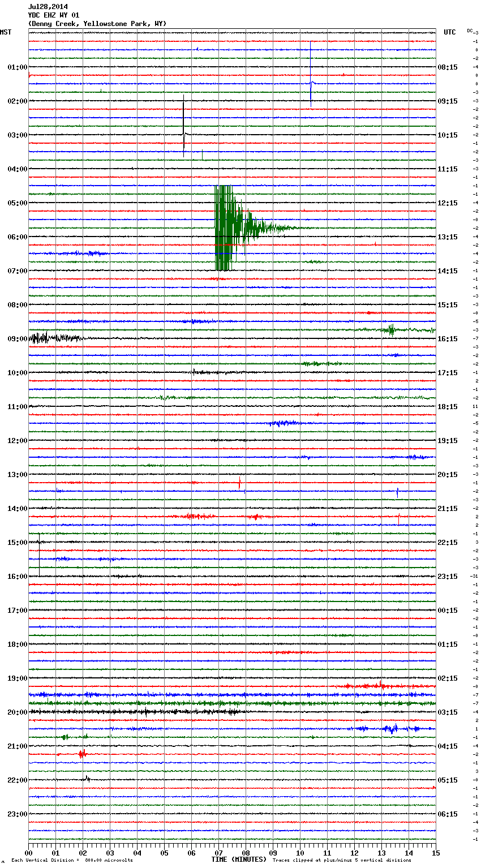The image size is (481, 868).
Task: Click the "DC" column header
Action: pos(470,31)
